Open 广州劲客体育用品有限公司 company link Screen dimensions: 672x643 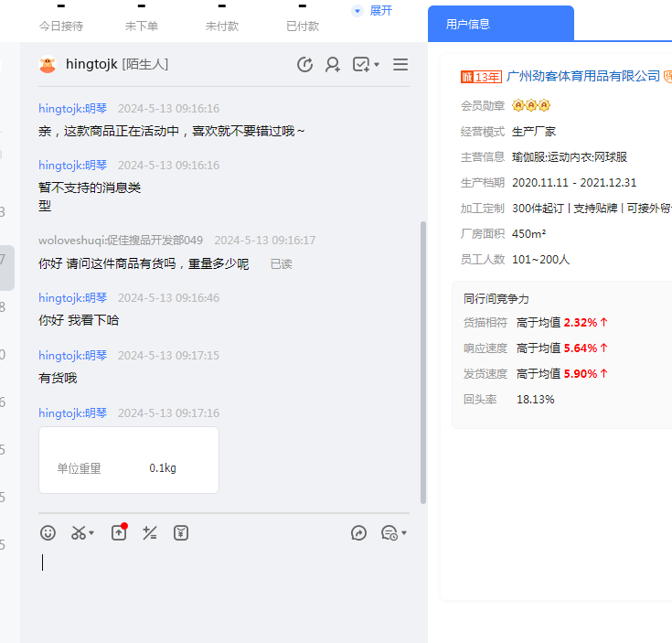[582, 76]
